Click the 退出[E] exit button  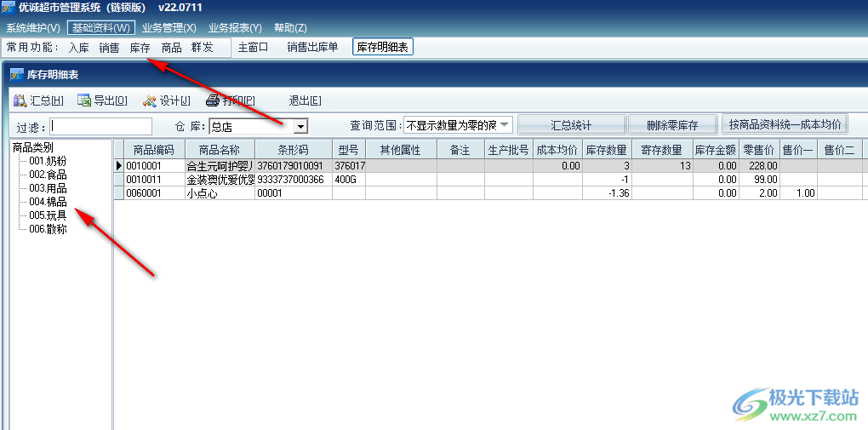(x=305, y=100)
